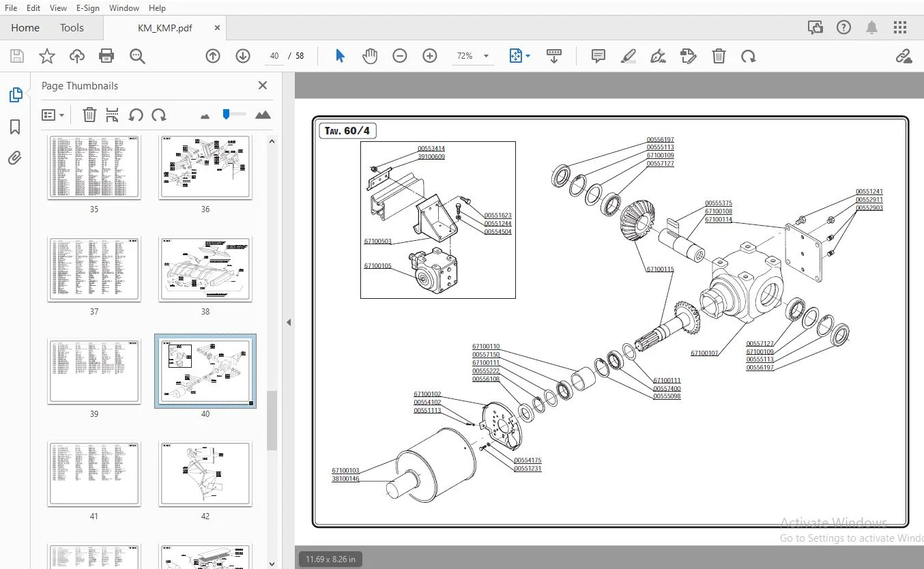Delete page using toolbar trash icon
This screenshot has width=924, height=569.
tap(719, 56)
